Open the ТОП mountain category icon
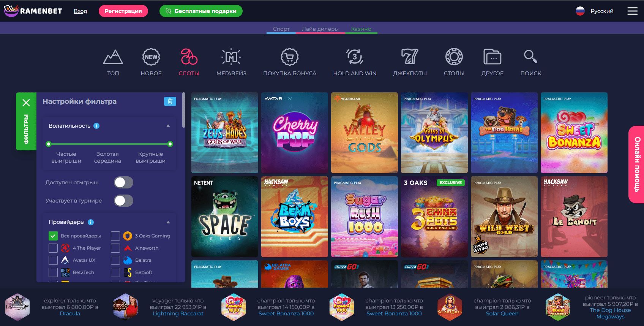This screenshot has height=326, width=644. click(113, 57)
